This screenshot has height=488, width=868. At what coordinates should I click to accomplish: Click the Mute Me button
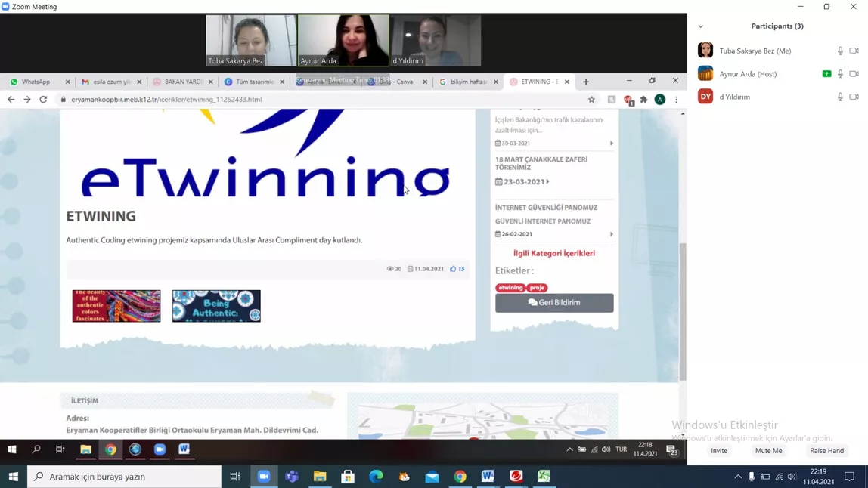[768, 450]
